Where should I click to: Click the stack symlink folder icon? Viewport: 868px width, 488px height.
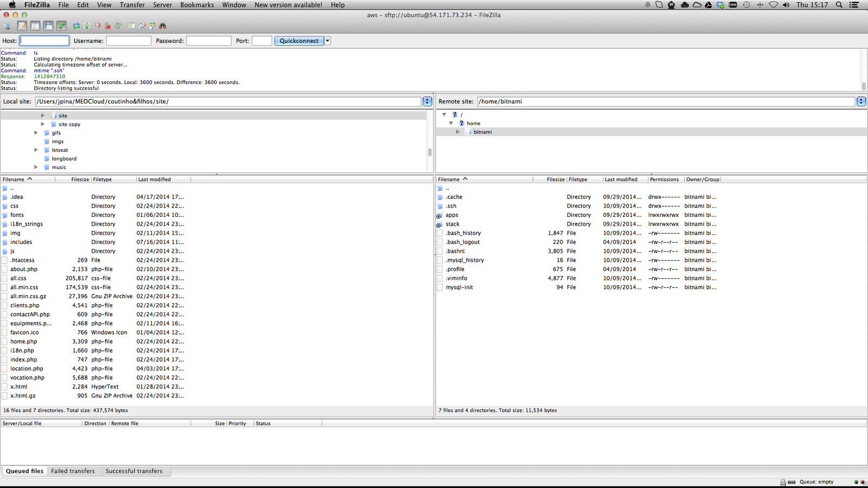coord(439,224)
